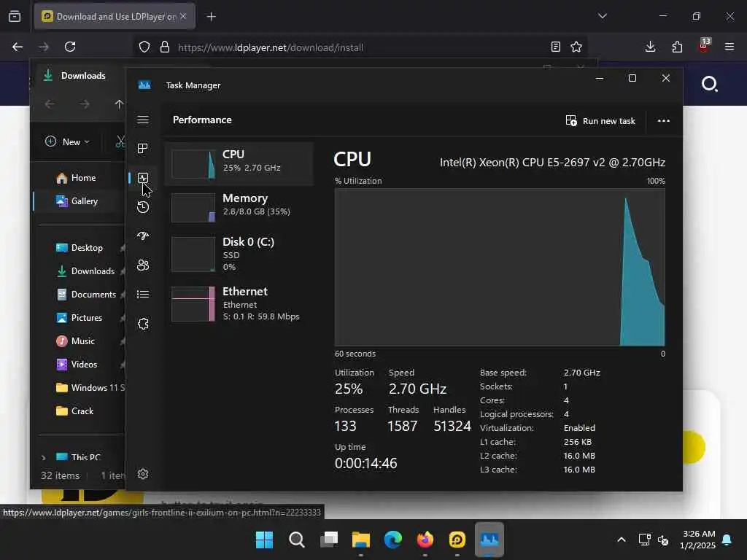
Task: Click Firefox back button
Action: pyautogui.click(x=18, y=47)
